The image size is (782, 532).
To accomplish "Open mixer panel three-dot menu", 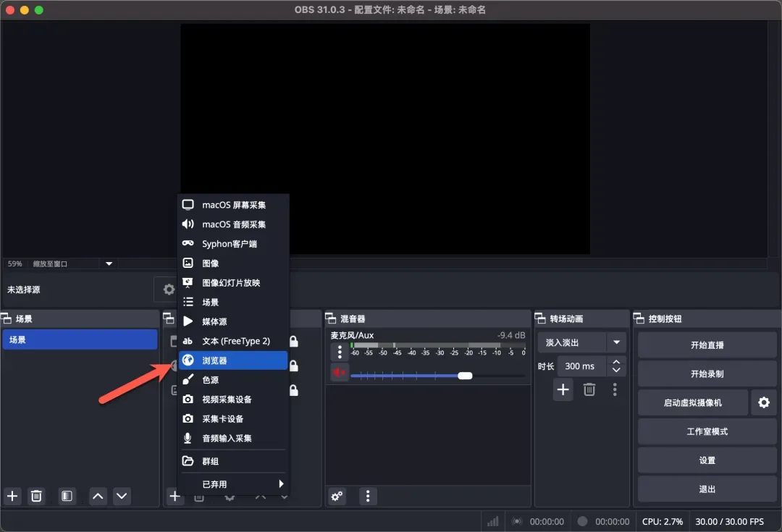I will tap(368, 496).
